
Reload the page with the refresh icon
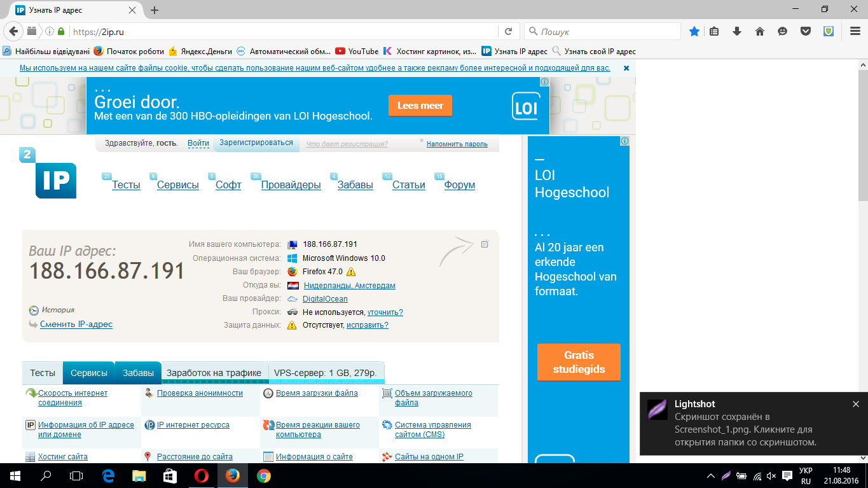tap(508, 31)
